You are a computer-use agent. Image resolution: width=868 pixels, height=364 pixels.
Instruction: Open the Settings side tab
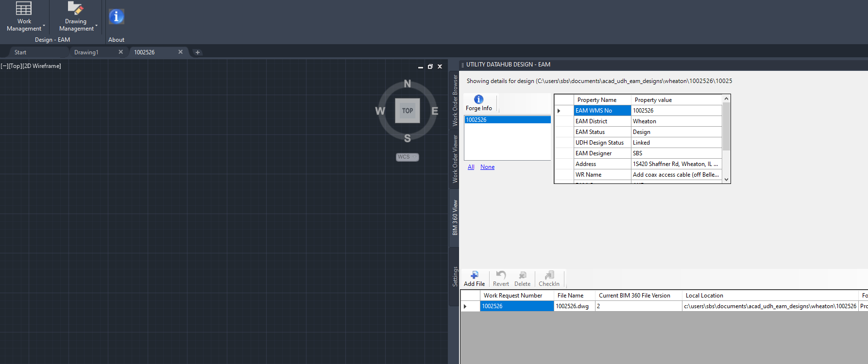(455, 276)
